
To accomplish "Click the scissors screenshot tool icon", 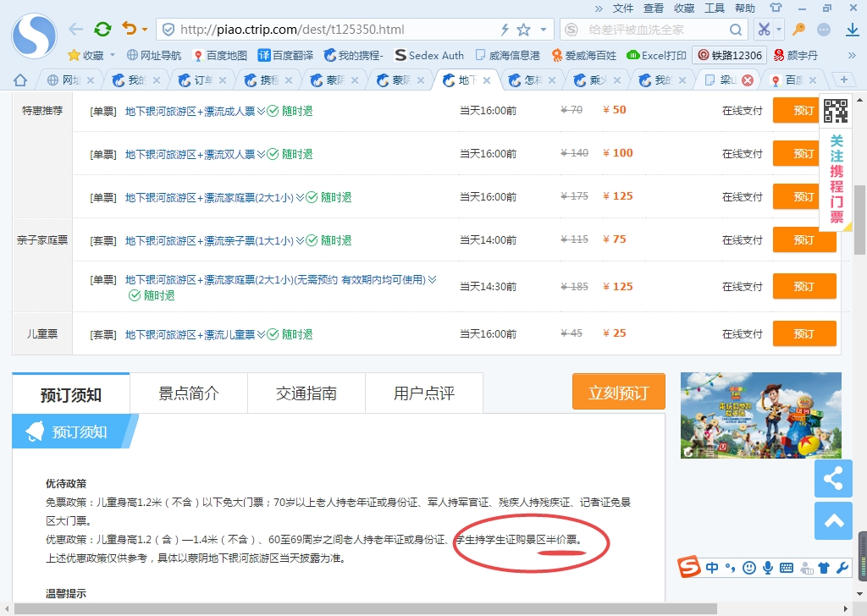I will pyautogui.click(x=764, y=30).
